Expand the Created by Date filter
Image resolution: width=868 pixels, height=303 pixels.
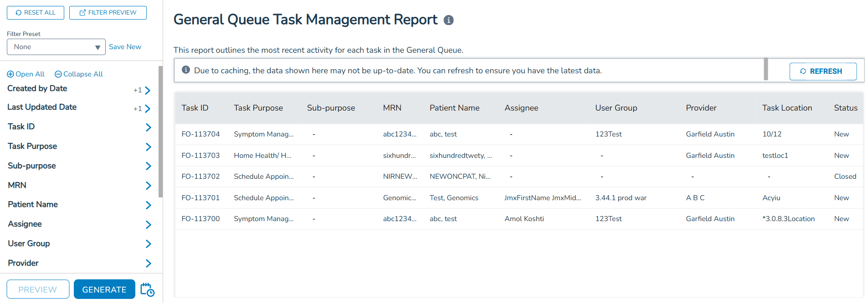point(147,90)
